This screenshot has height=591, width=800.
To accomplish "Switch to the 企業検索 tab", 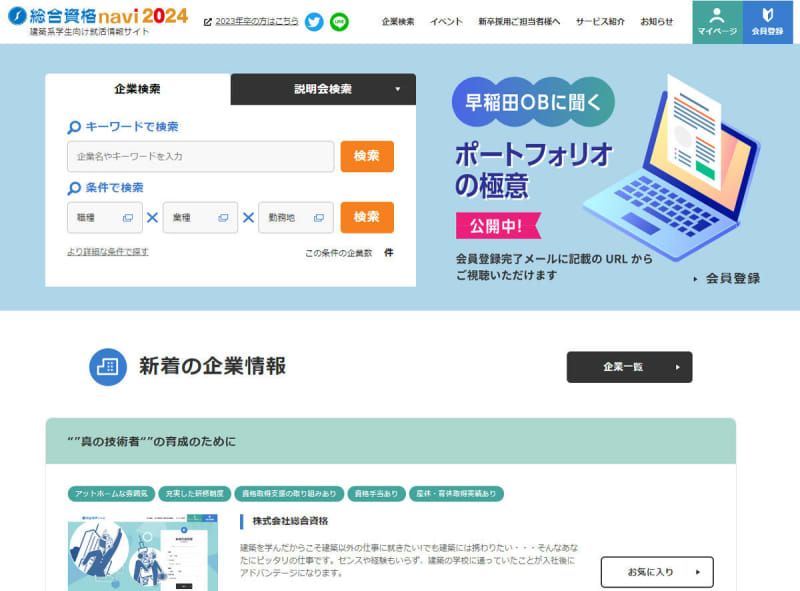I will coord(138,89).
